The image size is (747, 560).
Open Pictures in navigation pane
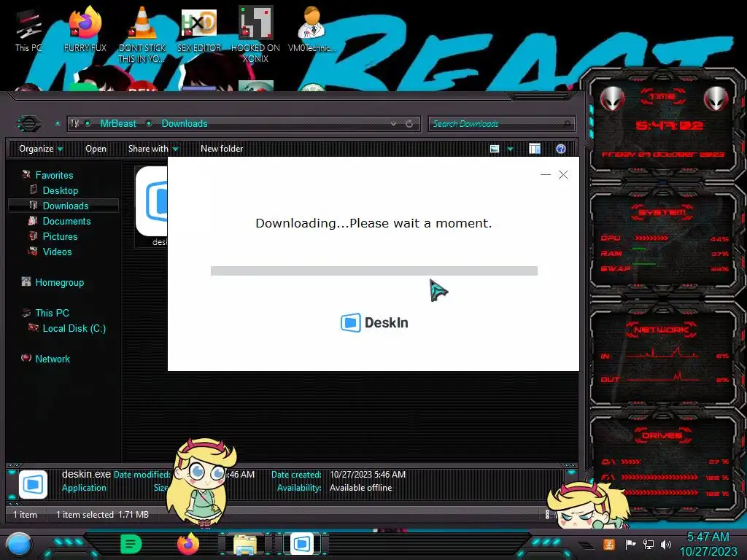coord(60,236)
